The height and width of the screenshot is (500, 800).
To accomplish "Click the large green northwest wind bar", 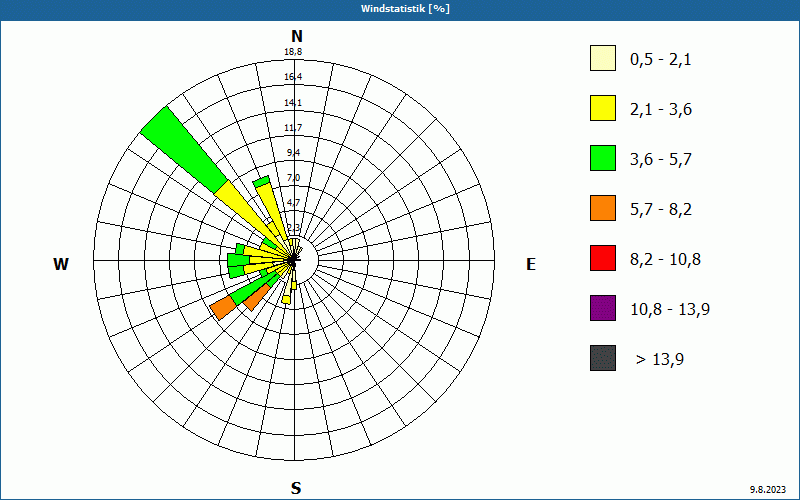I will (185, 150).
